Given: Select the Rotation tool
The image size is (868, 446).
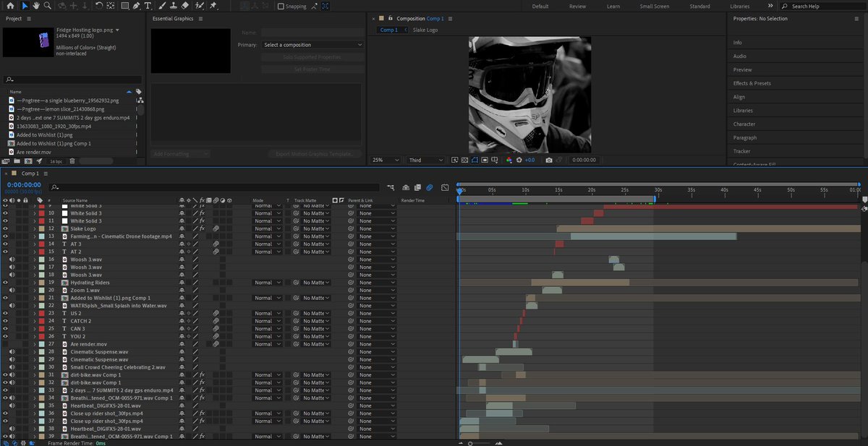Looking at the screenshot, I should pos(98,6).
